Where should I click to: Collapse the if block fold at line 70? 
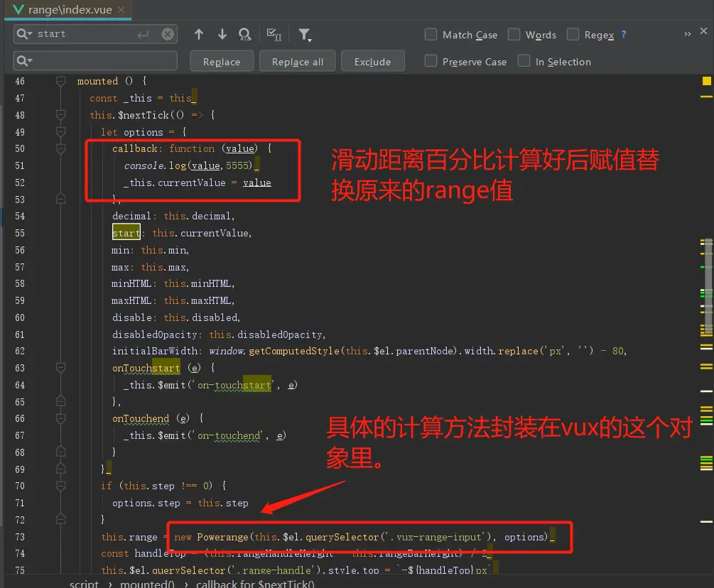60,486
